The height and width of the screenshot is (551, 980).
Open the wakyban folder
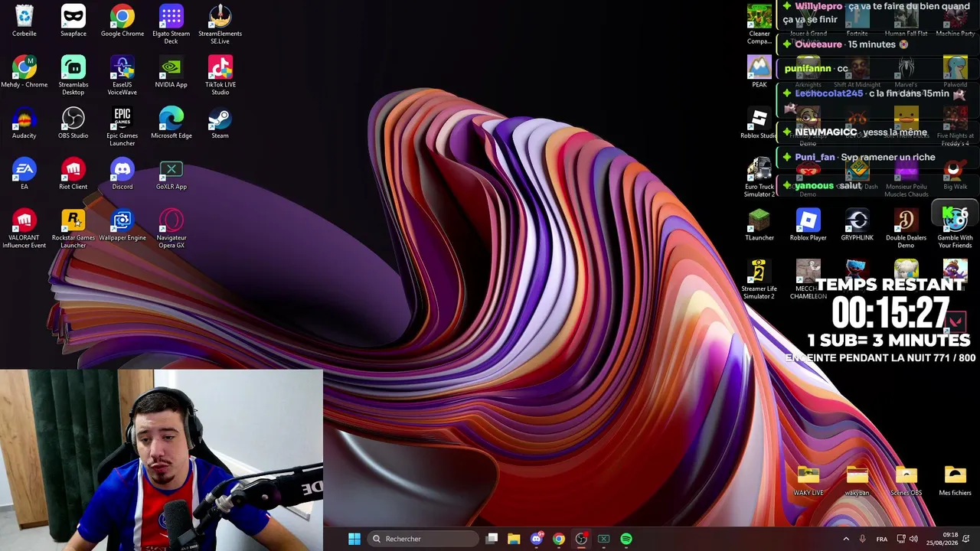(x=857, y=481)
